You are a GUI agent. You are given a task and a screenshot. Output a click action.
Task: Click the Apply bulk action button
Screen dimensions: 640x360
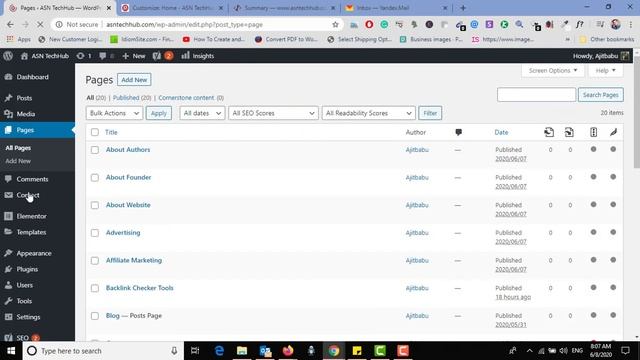click(159, 113)
